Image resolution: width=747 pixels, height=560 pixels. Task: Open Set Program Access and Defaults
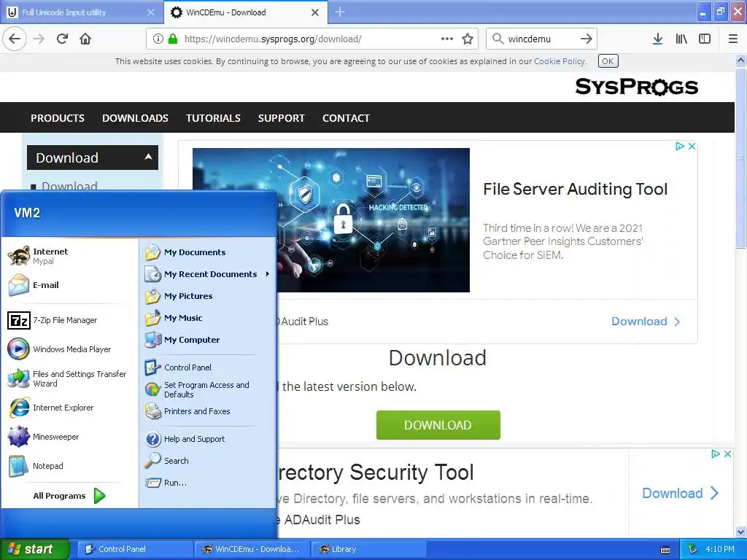(208, 389)
